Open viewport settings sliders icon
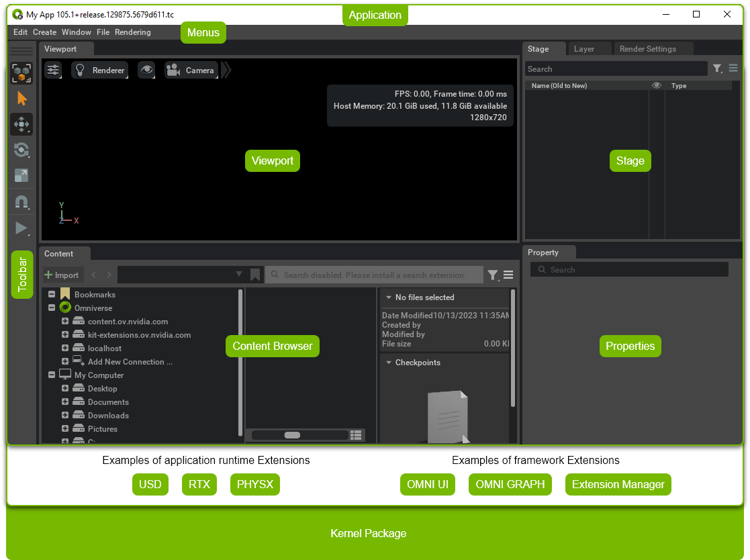The height and width of the screenshot is (560, 750). [x=53, y=70]
